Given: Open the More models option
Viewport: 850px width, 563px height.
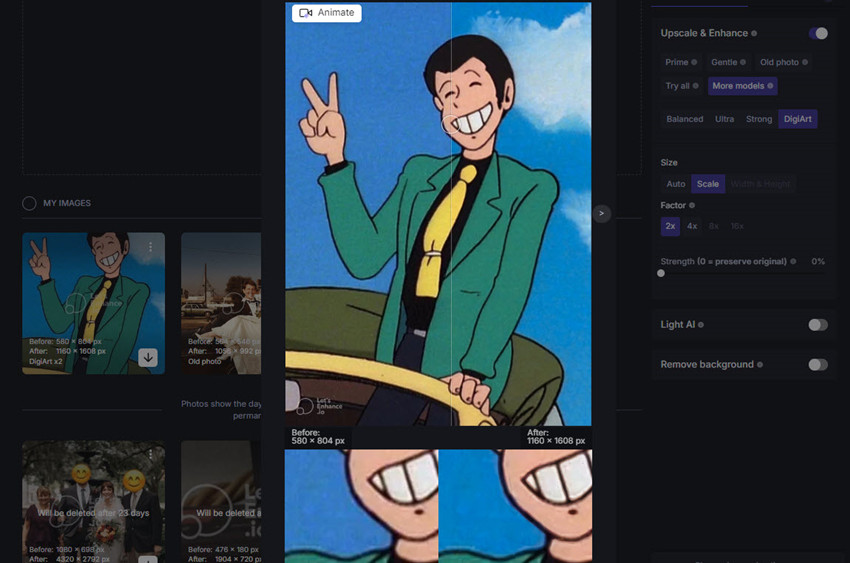Looking at the screenshot, I should [x=743, y=86].
